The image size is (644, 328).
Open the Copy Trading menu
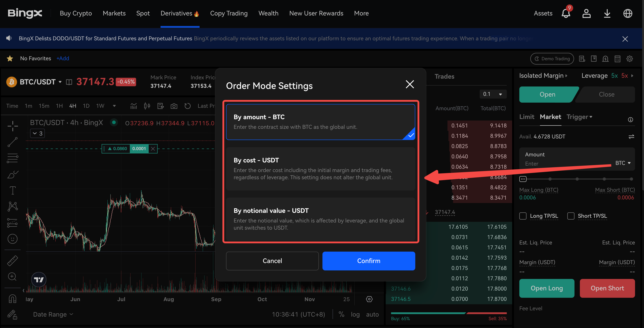click(x=228, y=13)
